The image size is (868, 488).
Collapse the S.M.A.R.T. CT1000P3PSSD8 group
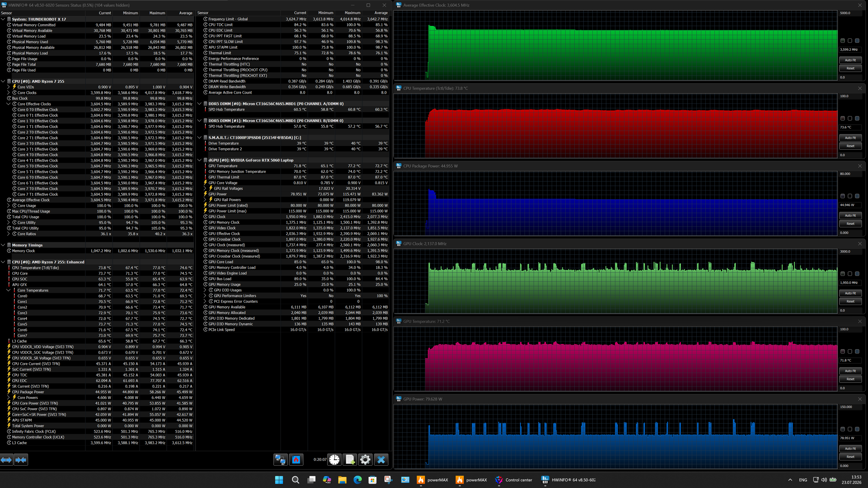199,138
